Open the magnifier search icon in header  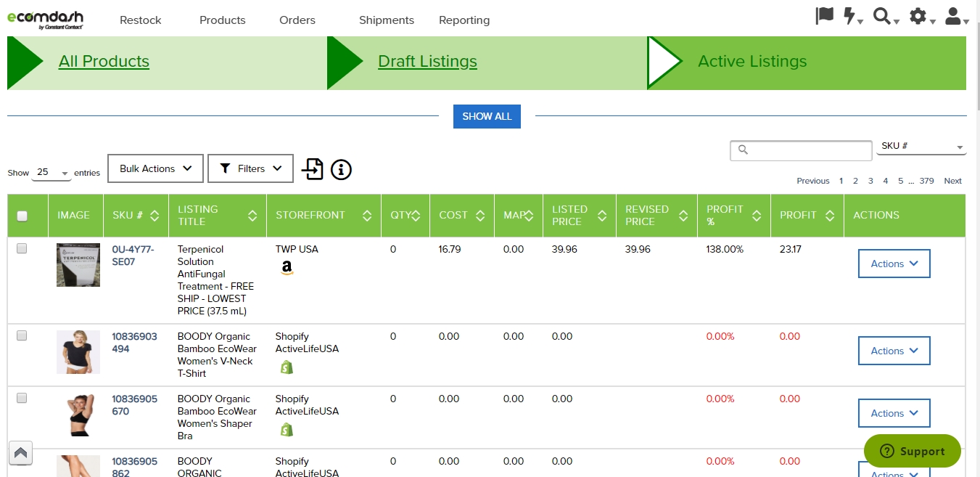[x=882, y=17]
